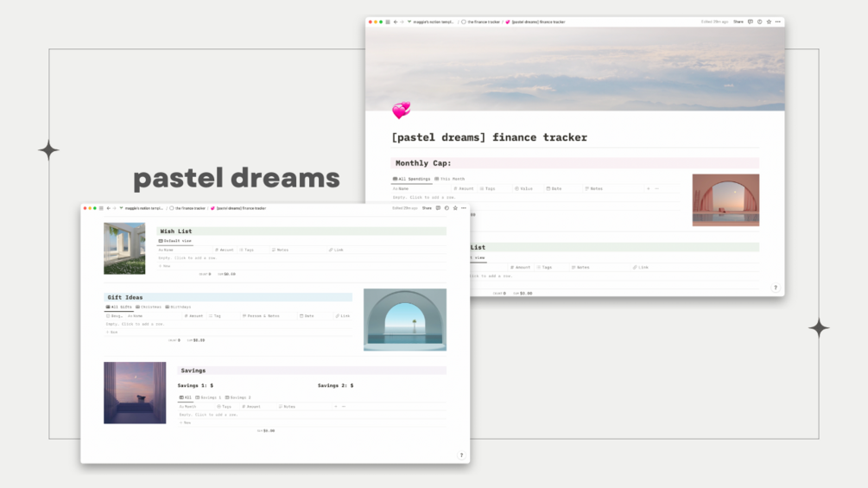The image size is (868, 488).
Task: Favorite the page with the star in the top-right window
Action: (x=769, y=22)
